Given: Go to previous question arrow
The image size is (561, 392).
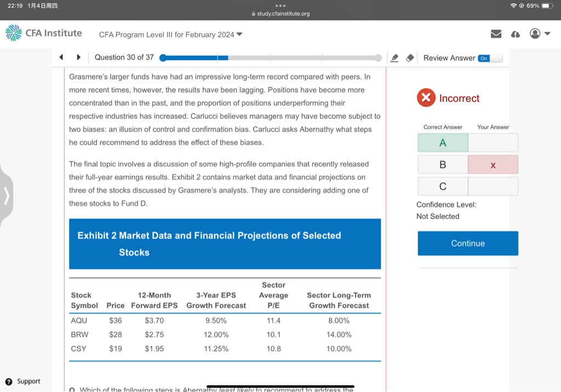Looking at the screenshot, I should (61, 57).
